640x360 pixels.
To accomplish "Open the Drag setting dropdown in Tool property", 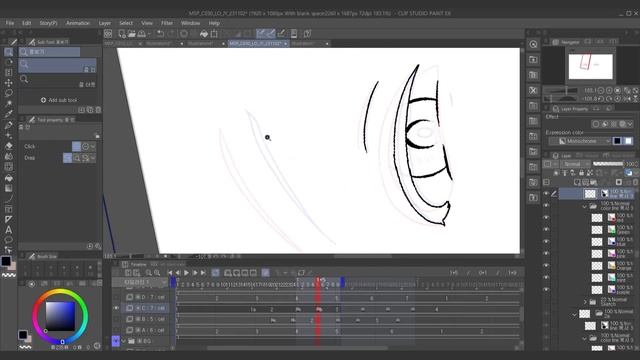I will [x=93, y=158].
